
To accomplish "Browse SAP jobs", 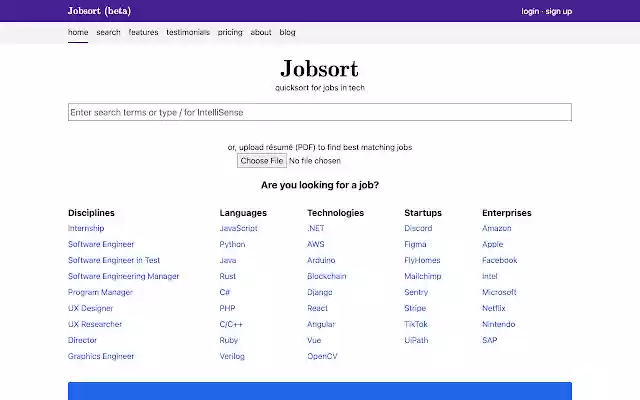I will tap(490, 340).
